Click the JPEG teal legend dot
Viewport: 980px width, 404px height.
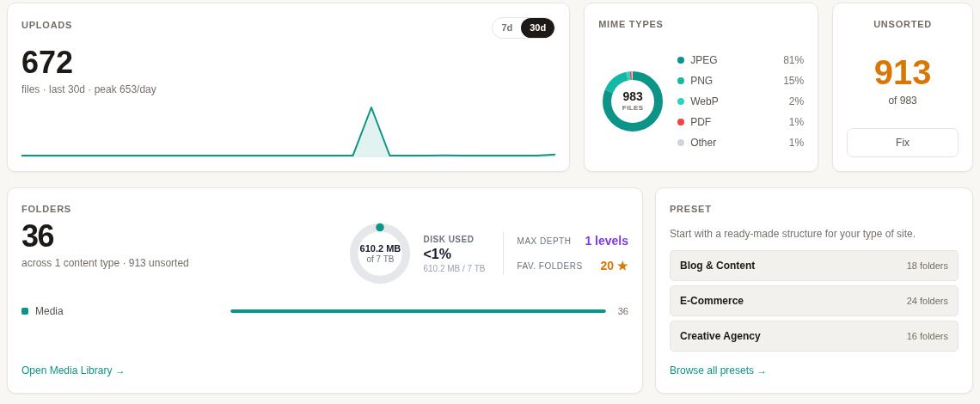point(681,60)
